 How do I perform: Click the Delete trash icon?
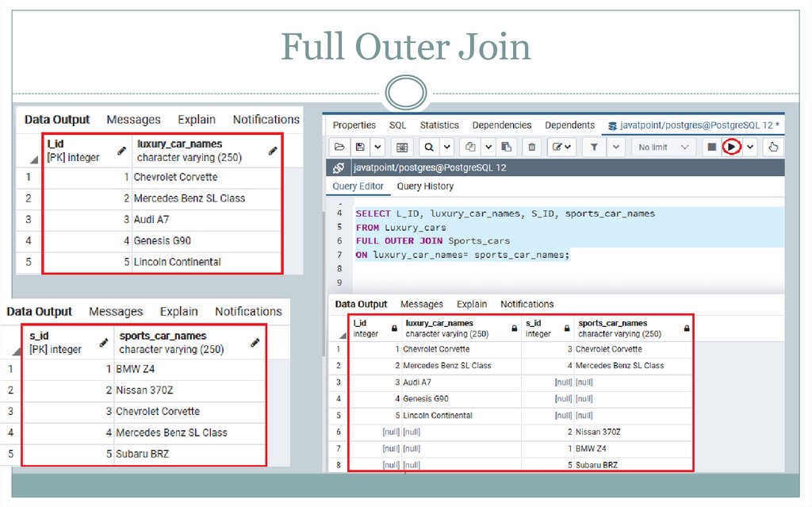point(531,148)
